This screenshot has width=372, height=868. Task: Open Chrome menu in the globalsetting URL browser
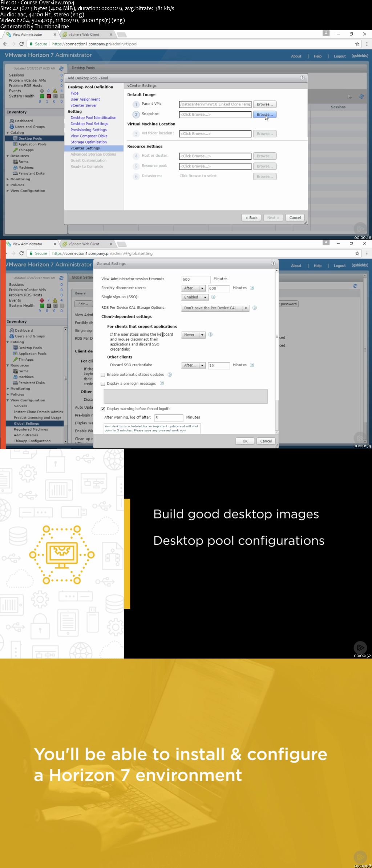tap(367, 253)
